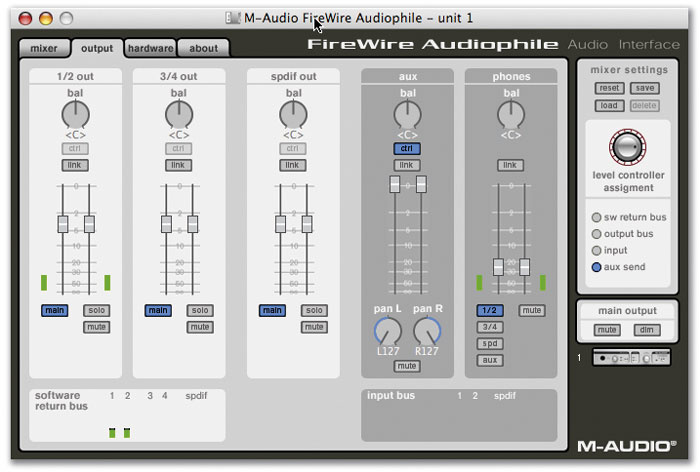Image resolution: width=700 pixels, height=472 pixels.
Task: Select 3/4 as the phones source
Action: click(490, 327)
